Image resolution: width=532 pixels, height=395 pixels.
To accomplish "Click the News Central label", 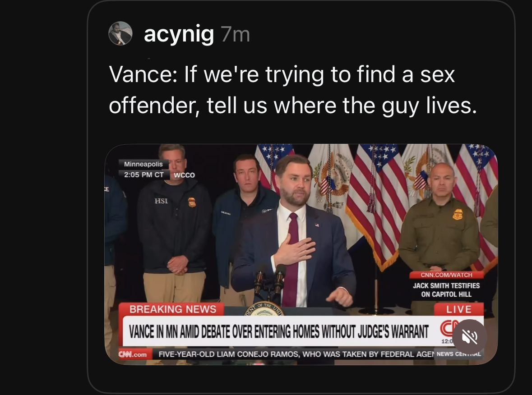I will (458, 354).
